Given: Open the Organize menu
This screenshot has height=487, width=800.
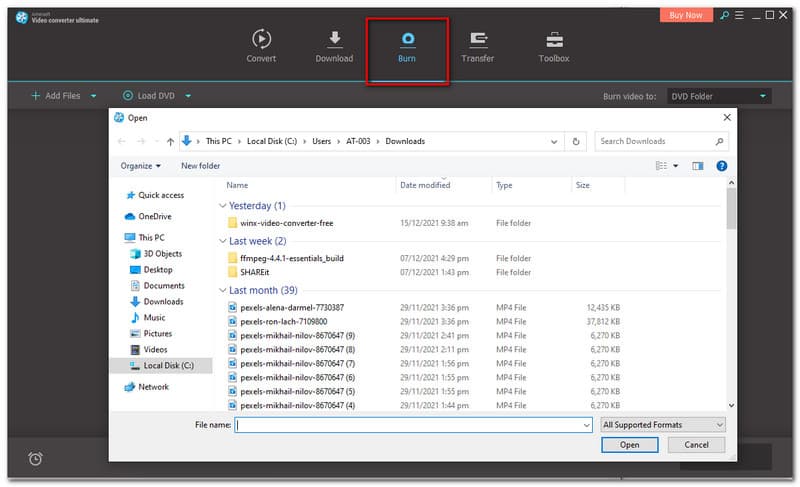Looking at the screenshot, I should click(140, 166).
